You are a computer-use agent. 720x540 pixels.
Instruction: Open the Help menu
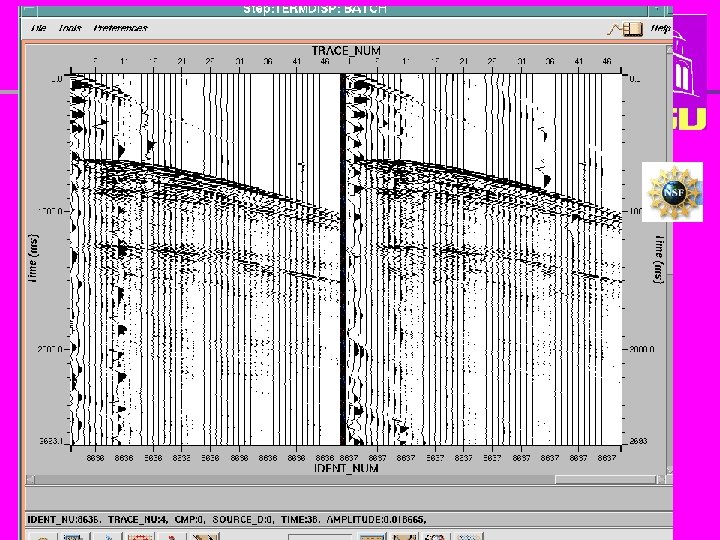tap(660, 28)
